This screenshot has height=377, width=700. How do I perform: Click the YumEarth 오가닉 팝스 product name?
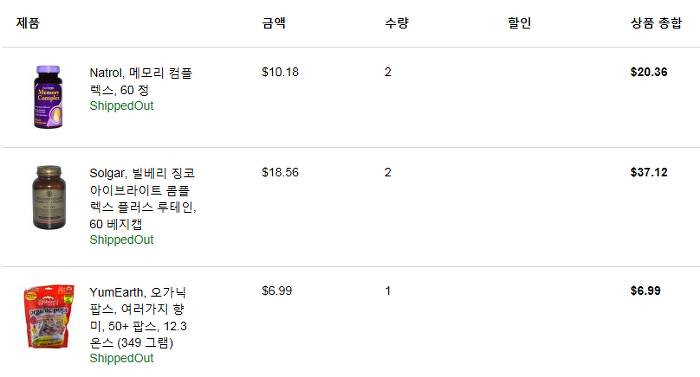pyautogui.click(x=138, y=317)
